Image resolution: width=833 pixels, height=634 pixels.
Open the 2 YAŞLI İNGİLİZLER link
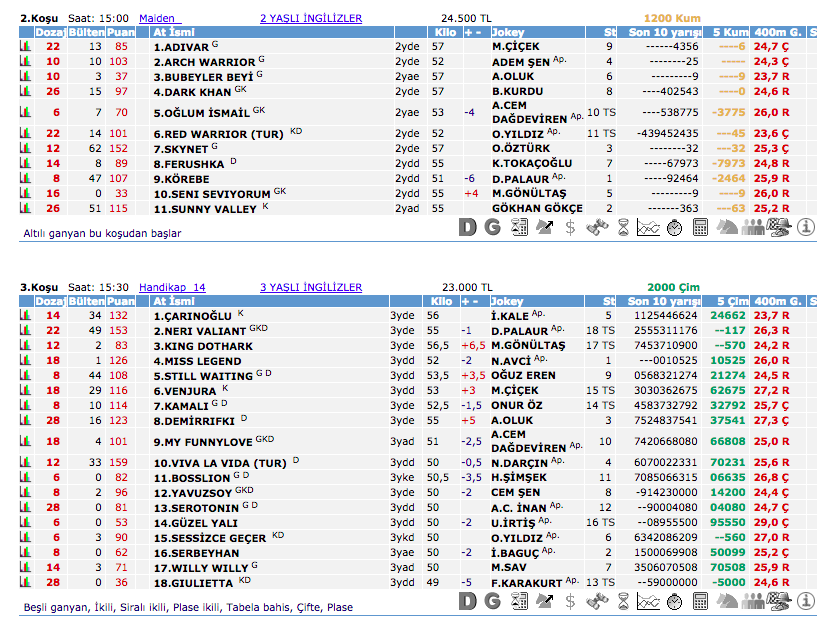tap(310, 18)
